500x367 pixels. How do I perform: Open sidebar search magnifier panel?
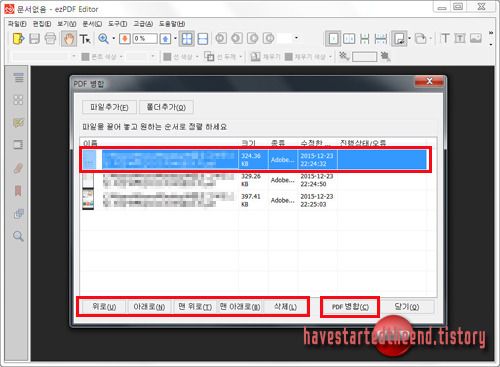point(18,236)
